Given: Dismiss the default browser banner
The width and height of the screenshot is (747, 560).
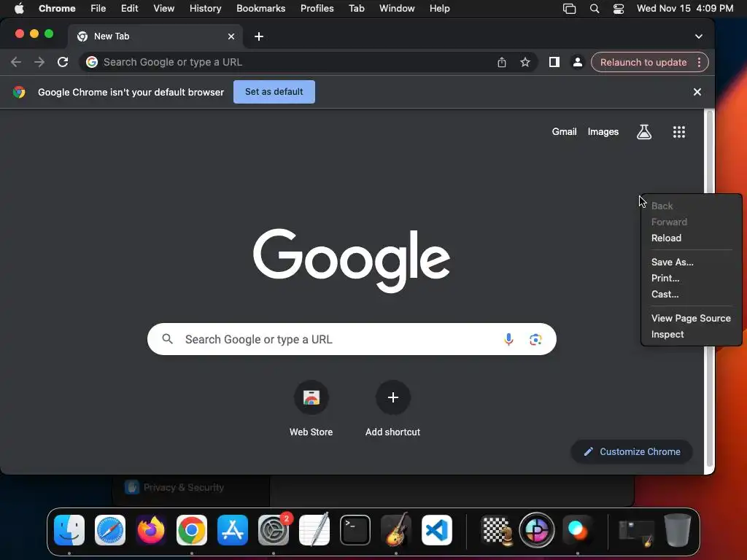Looking at the screenshot, I should [697, 92].
